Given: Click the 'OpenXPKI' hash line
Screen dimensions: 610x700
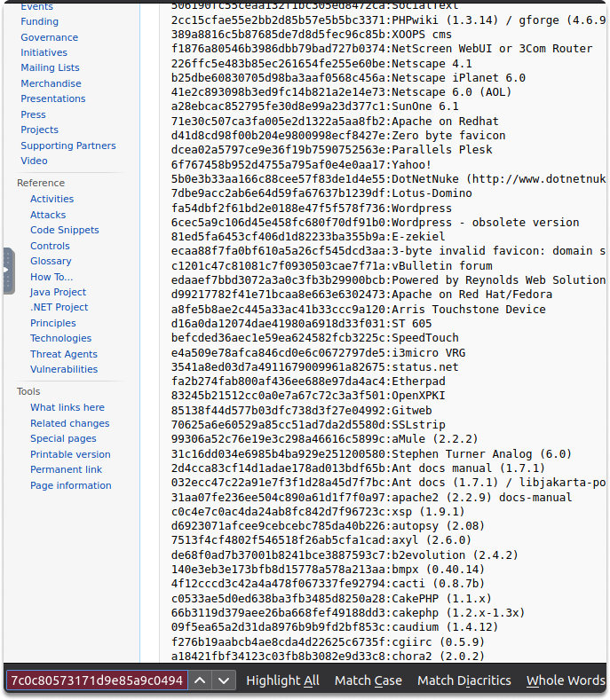Looking at the screenshot, I should click(x=308, y=396).
